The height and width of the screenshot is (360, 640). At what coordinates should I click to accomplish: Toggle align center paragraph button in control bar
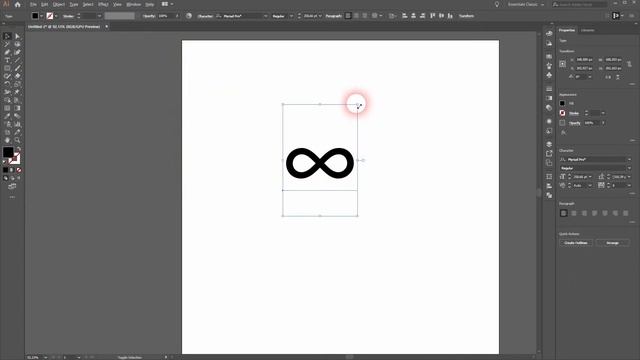pos(356,16)
